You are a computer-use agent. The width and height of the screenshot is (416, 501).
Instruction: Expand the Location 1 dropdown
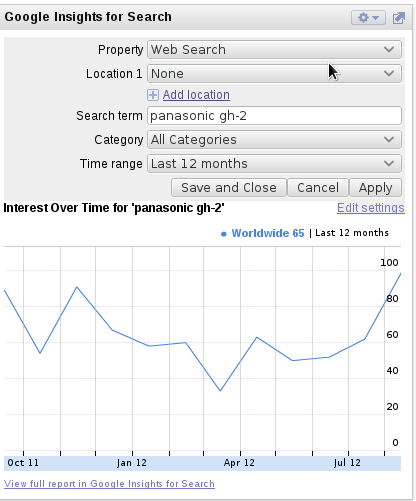tap(274, 74)
